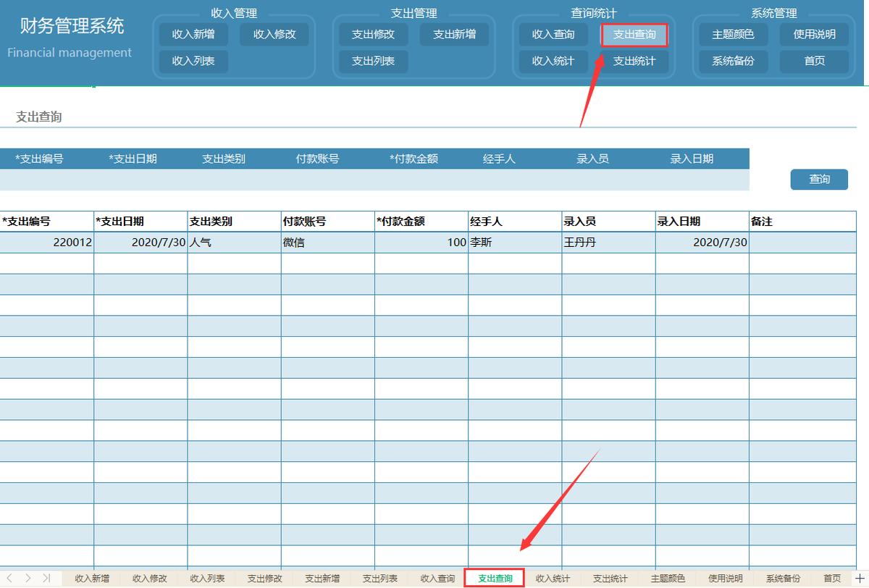Click 支出修改 to edit expense records
This screenshot has height=588, width=869.
pos(373,34)
